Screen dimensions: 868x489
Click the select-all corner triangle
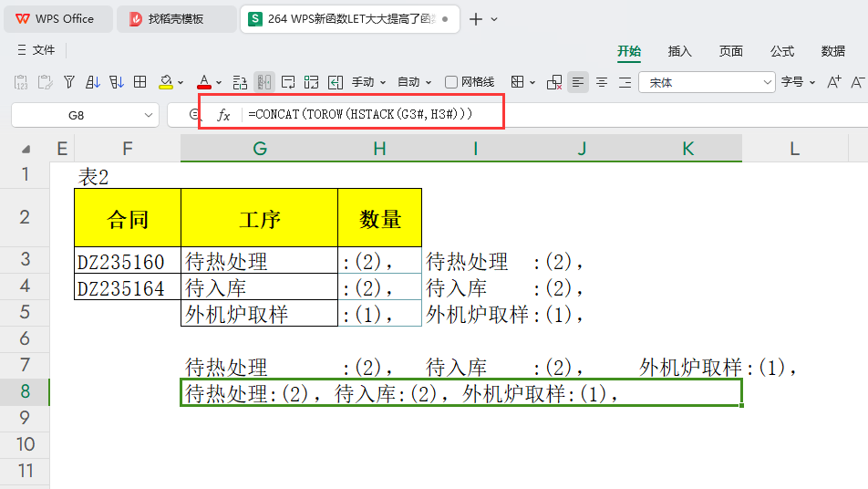coord(26,150)
